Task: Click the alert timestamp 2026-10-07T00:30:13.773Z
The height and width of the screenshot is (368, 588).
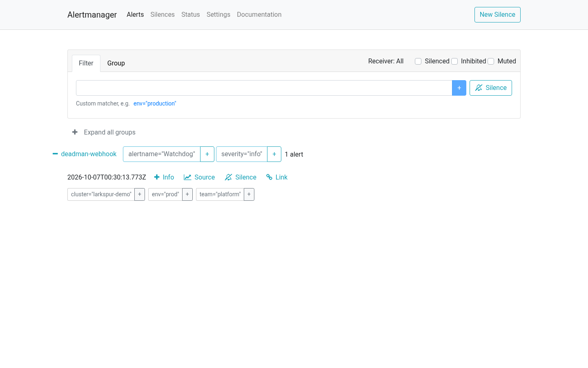Action: click(x=107, y=177)
